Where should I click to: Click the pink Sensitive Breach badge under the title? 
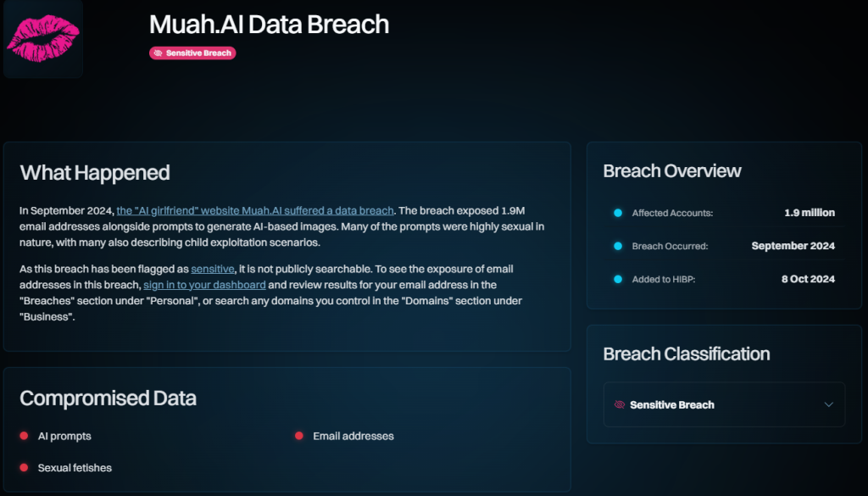pyautogui.click(x=192, y=53)
